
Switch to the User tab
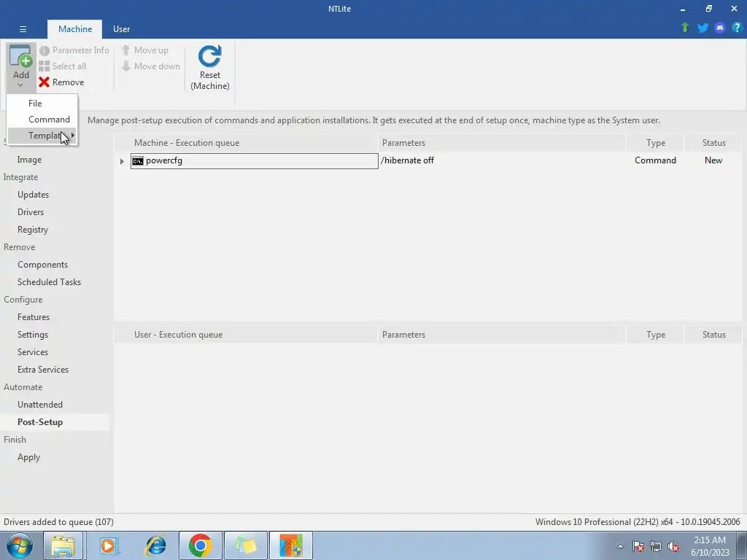[x=122, y=29]
